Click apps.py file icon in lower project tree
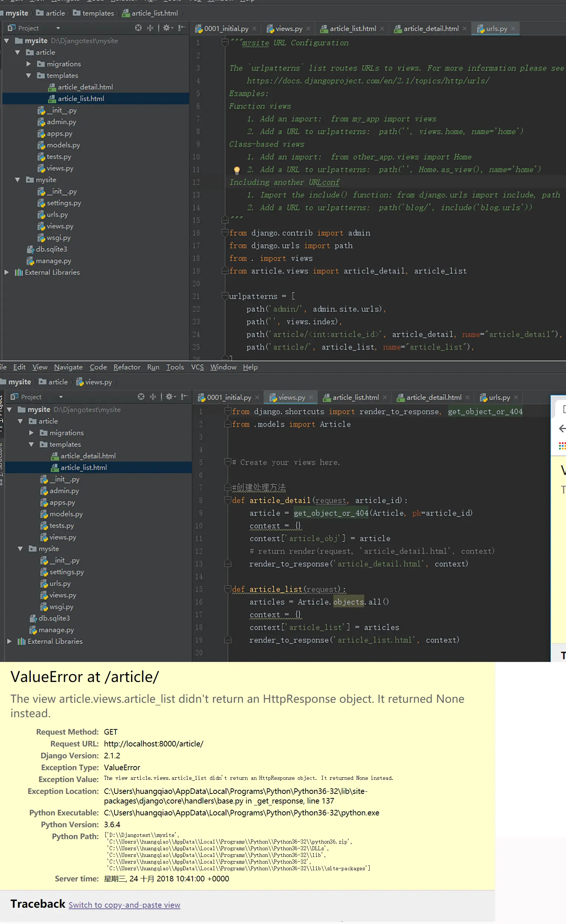The image size is (566, 924). point(44,503)
